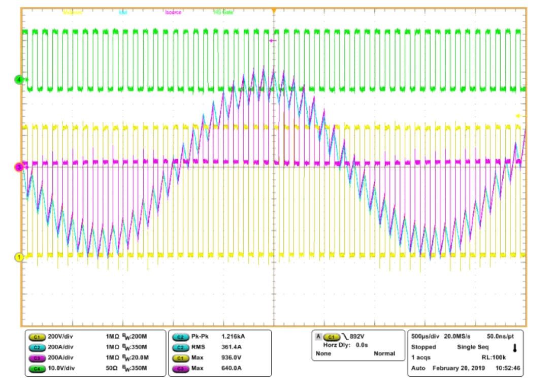Click the magenta Isource waveform label
Screen dimensions: 554x392
click(x=173, y=12)
